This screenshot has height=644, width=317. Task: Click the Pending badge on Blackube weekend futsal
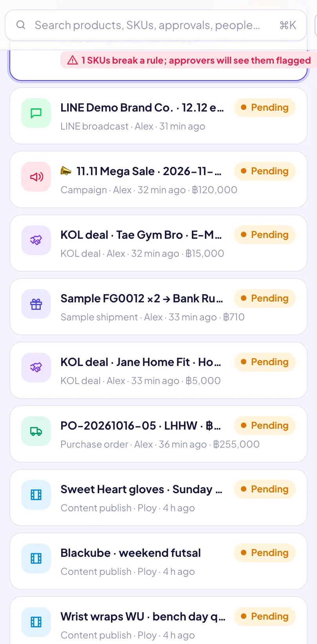pos(264,553)
